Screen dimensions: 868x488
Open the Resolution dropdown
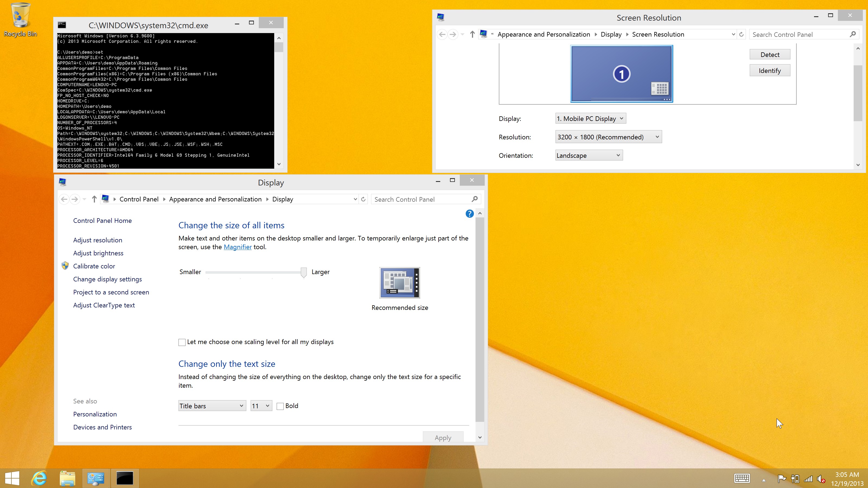608,137
